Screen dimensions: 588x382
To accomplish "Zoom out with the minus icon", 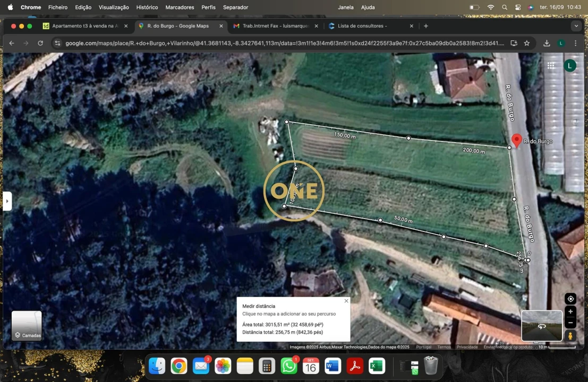I will 570,323.
